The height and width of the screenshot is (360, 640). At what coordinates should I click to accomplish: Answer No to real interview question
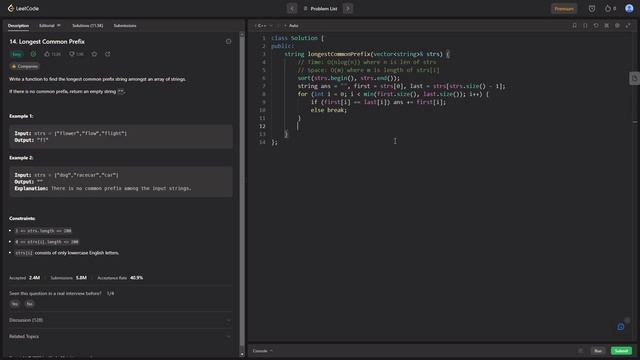click(29, 304)
